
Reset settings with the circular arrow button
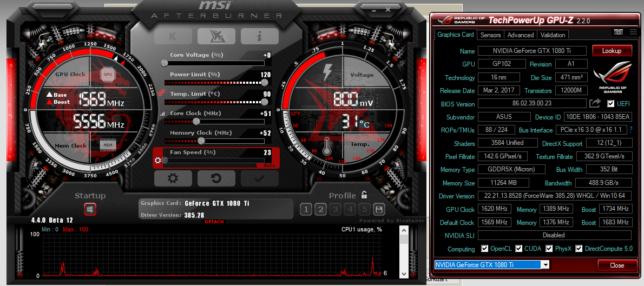[216, 178]
